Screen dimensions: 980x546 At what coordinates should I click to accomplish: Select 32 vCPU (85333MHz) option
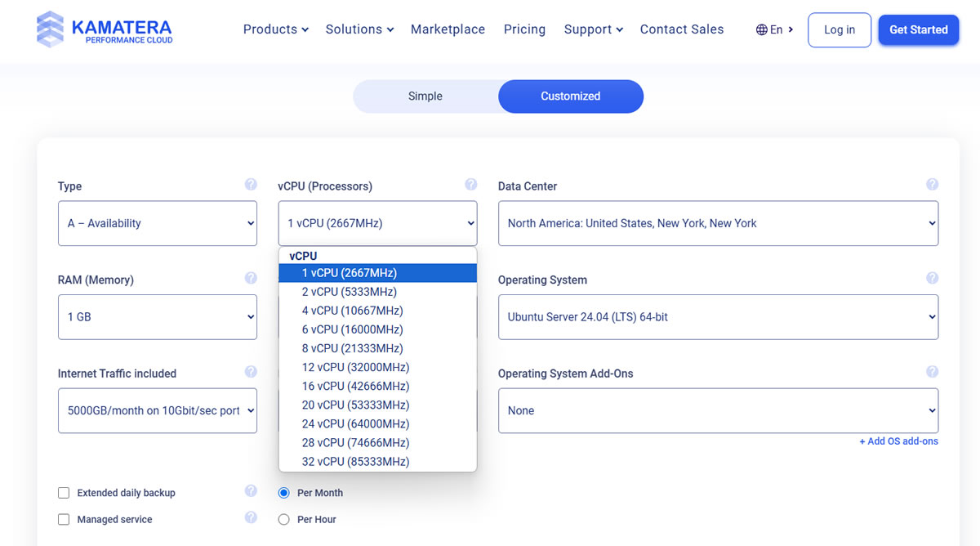coord(355,462)
